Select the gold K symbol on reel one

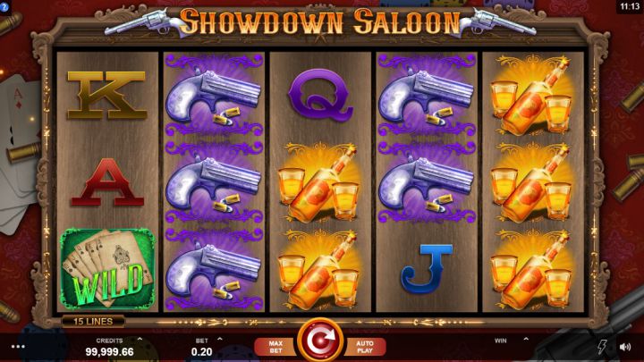pyautogui.click(x=106, y=96)
